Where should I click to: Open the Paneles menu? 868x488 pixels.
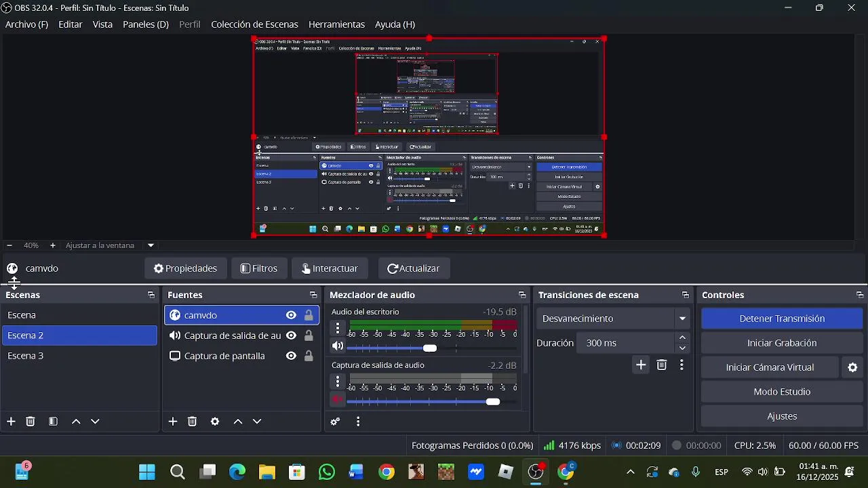click(x=146, y=24)
